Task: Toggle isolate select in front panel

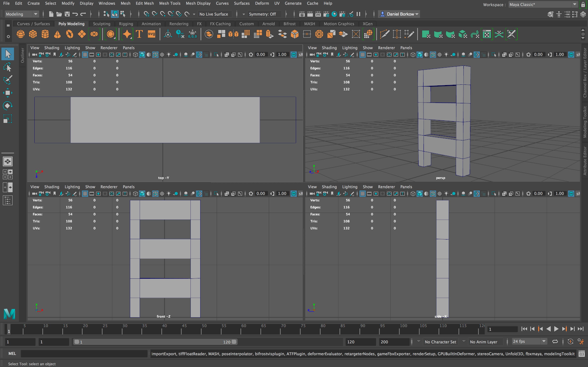Action: (x=216, y=194)
